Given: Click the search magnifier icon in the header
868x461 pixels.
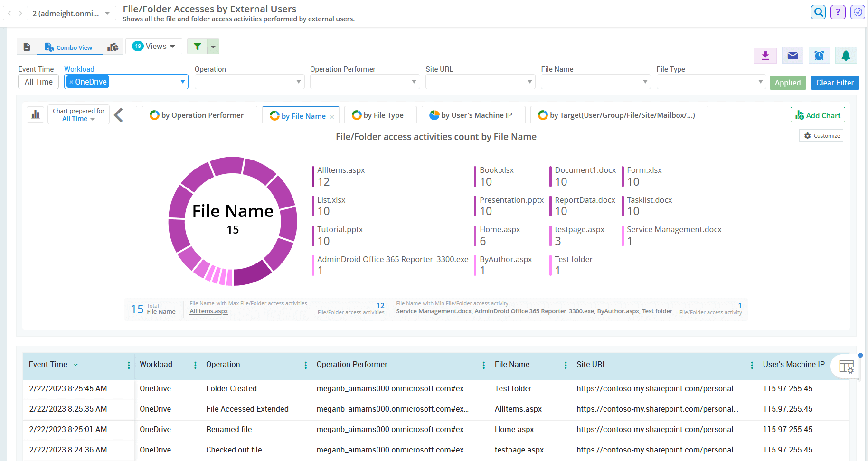Looking at the screenshot, I should [x=818, y=12].
